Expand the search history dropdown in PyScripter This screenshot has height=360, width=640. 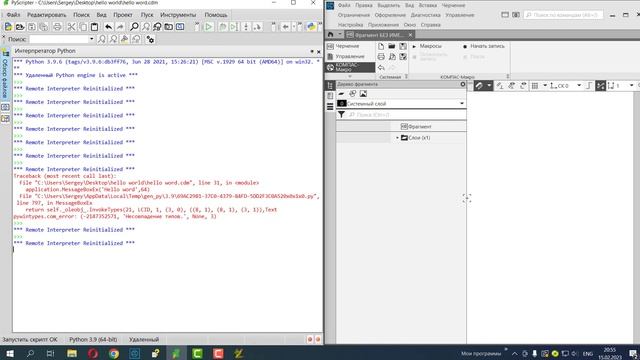point(91,39)
